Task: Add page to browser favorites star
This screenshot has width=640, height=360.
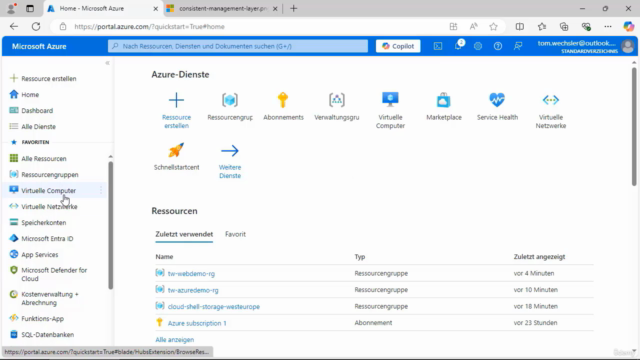Action: point(493,27)
